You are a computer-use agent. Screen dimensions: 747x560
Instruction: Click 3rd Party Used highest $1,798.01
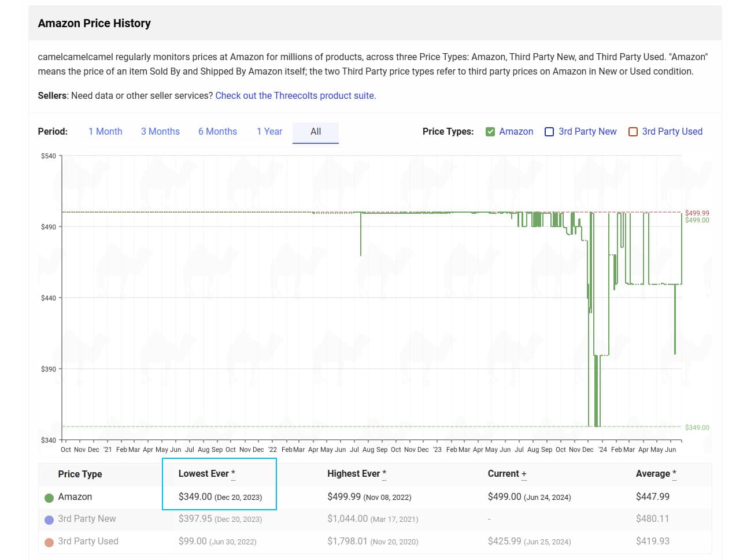347,541
